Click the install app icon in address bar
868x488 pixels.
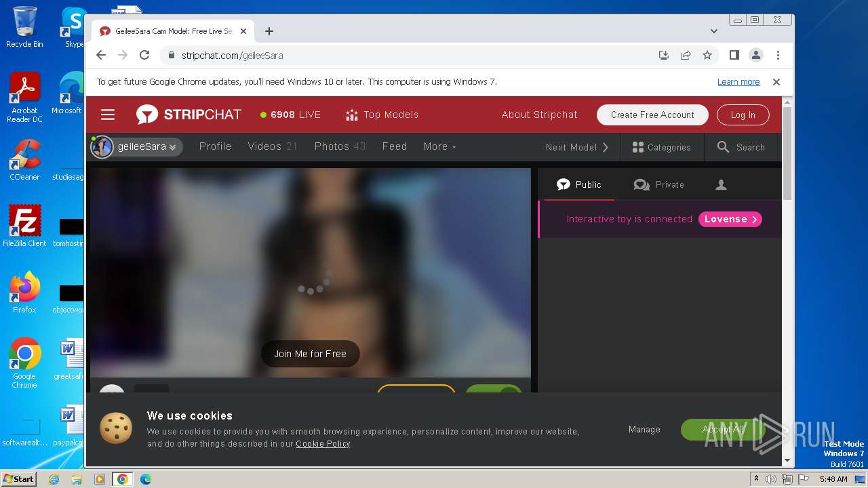pyautogui.click(x=664, y=55)
